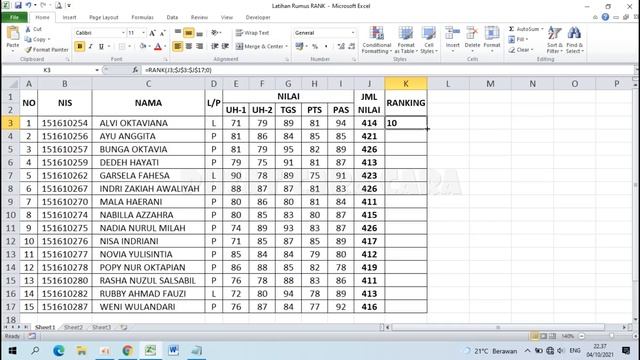
Task: Decrease font size with Shrink Font
Action: pyautogui.click(x=162, y=33)
